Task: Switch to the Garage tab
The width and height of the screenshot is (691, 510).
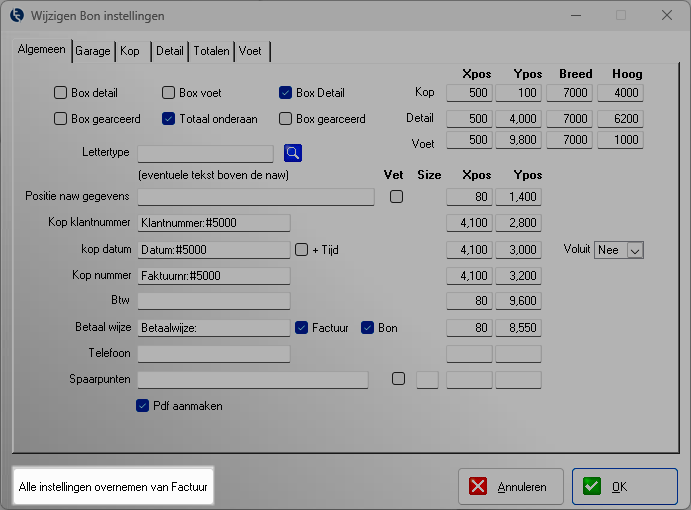Action: point(93,50)
